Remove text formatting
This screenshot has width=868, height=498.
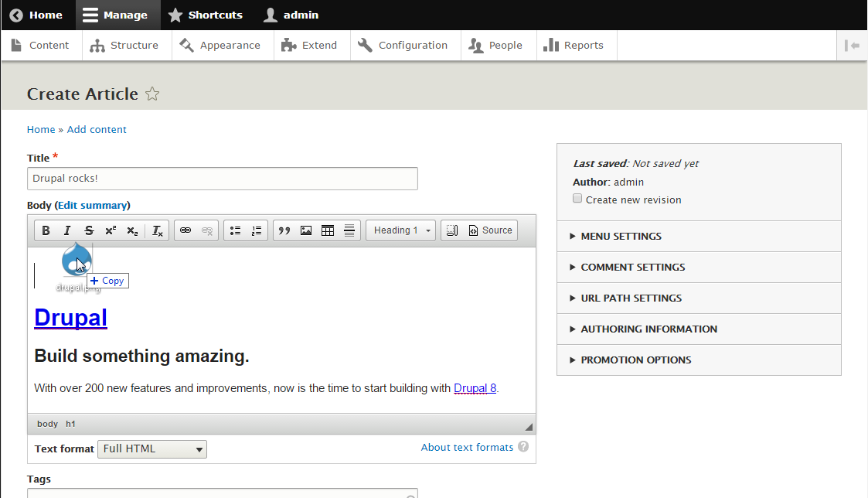tap(158, 230)
